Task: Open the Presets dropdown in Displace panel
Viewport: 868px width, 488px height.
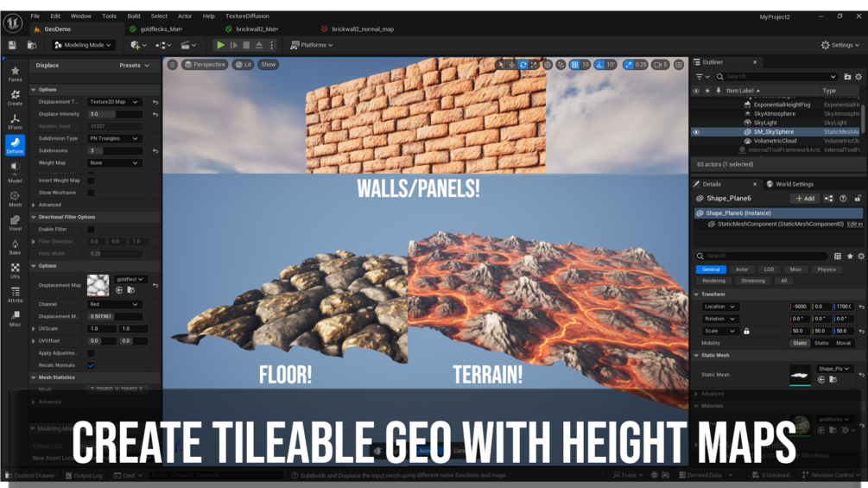Action: coord(135,66)
